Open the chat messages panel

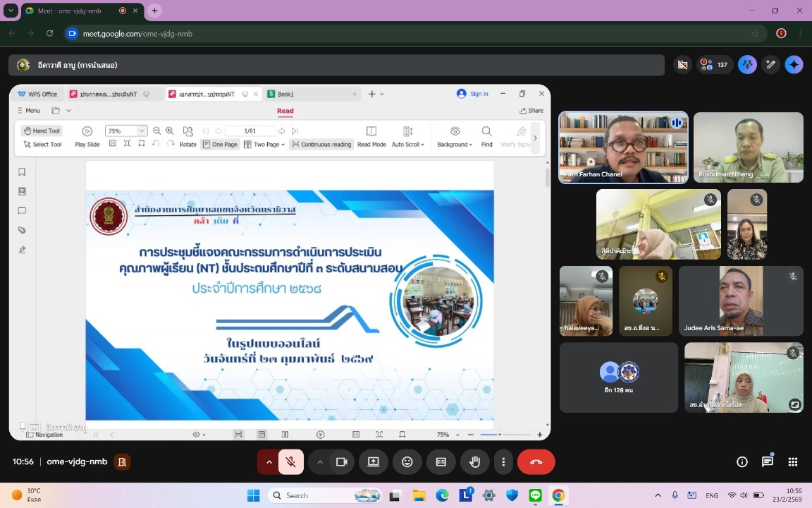(767, 461)
